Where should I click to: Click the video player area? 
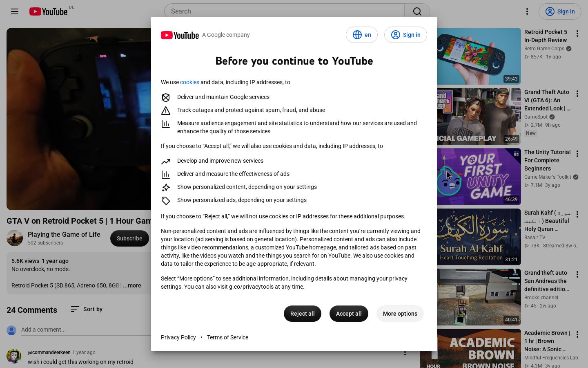(79, 119)
